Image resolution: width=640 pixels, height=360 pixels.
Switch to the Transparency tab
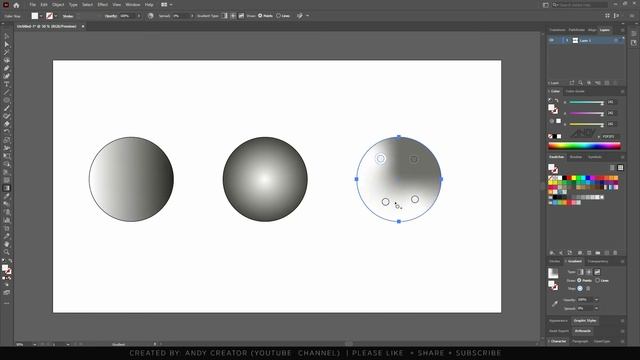[x=598, y=261]
